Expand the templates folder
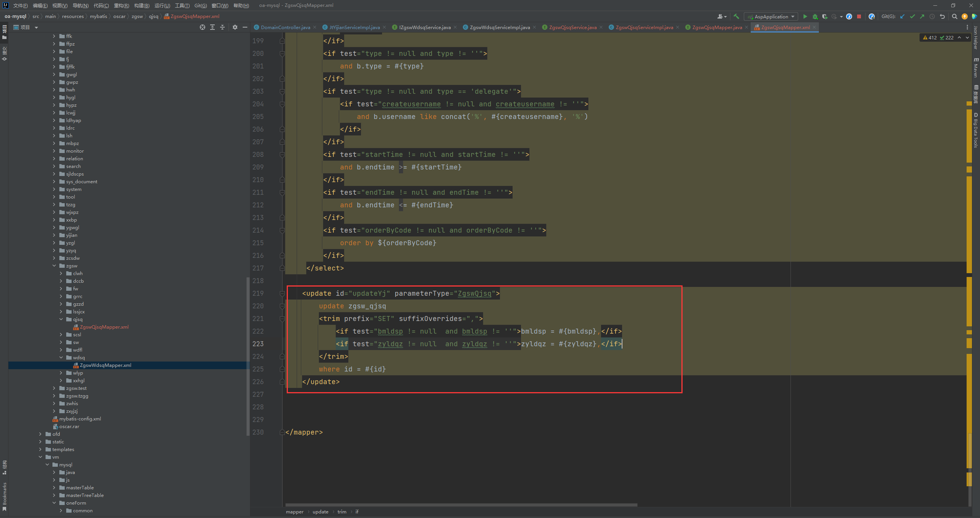Image resolution: width=980 pixels, height=518 pixels. pos(40,449)
